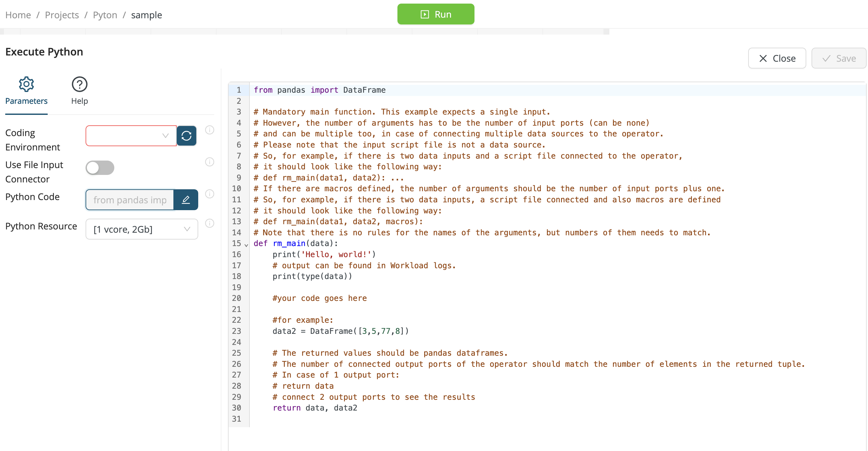Show info for Python Resource
Screen dimensions: 868x451
[x=210, y=223]
